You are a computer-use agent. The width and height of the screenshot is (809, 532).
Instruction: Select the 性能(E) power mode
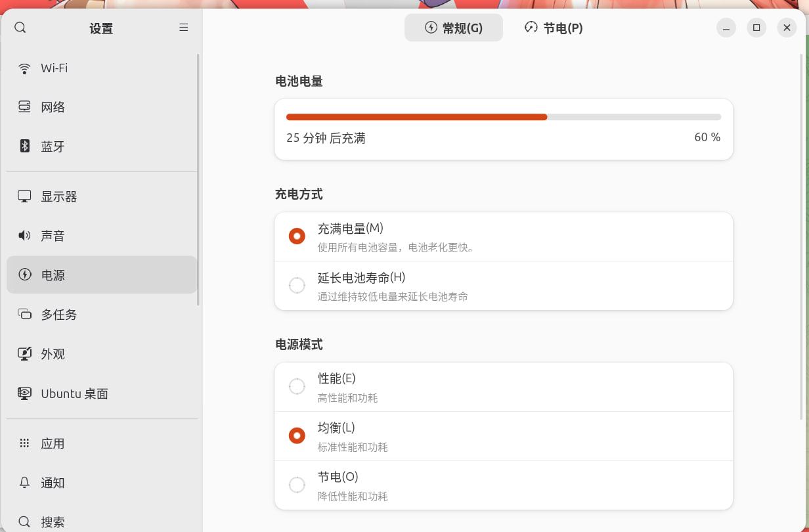coord(504,387)
